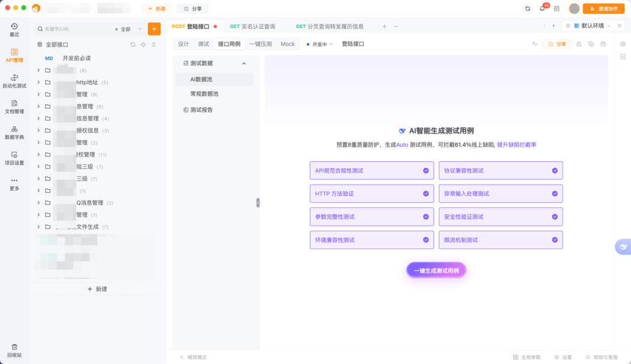Viewport: 631px width, 364px height.
Task: Open the 回收站 at the sidebar bottom
Action: 14,349
